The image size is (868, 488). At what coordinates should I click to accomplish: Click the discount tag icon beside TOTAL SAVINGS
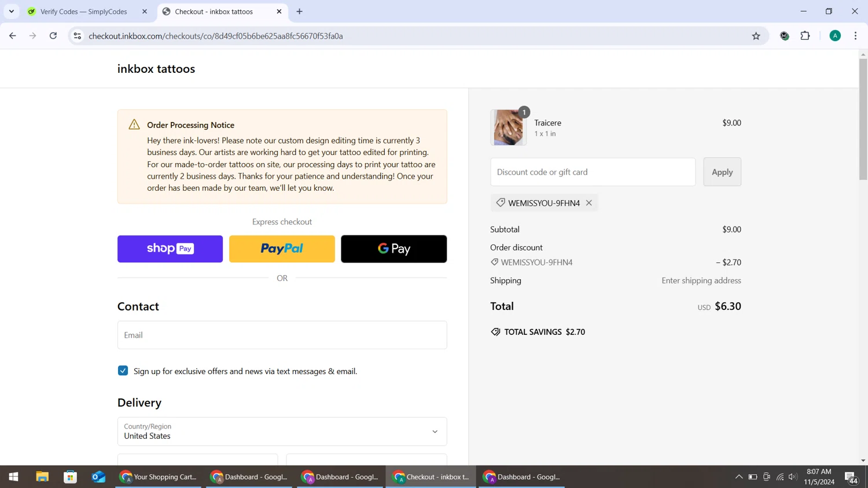(x=495, y=332)
